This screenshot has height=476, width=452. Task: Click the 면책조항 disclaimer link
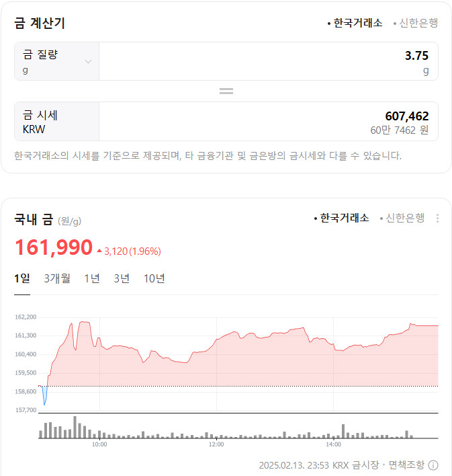pos(406,465)
